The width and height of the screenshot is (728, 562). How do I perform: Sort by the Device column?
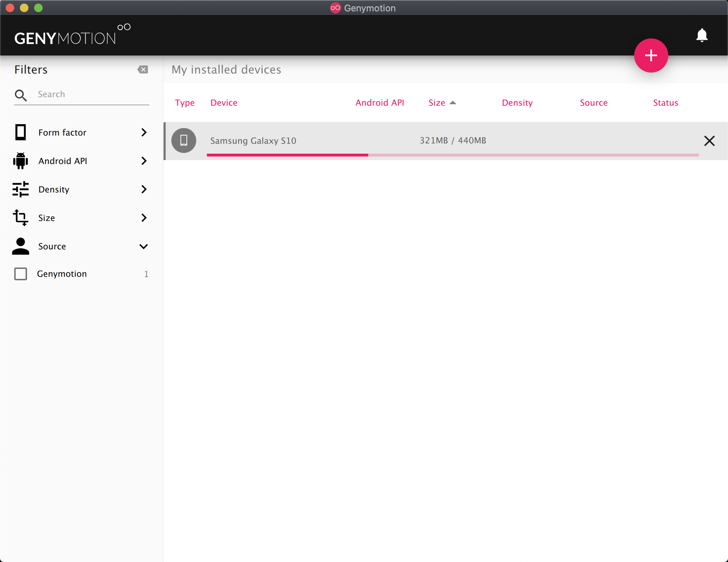click(224, 103)
